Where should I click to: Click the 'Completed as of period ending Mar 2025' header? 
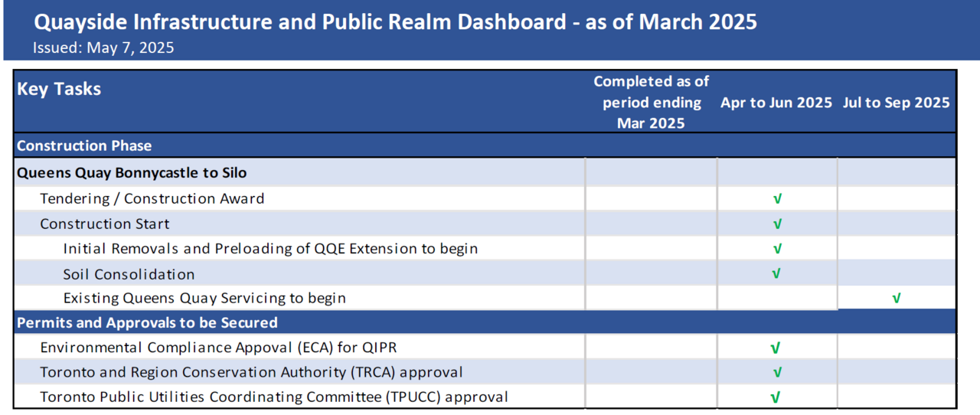coord(651,102)
